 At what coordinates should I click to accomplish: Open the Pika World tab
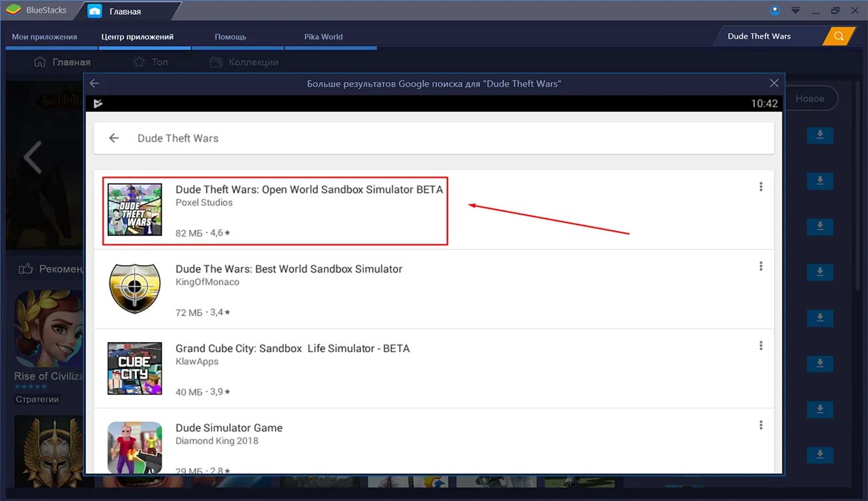point(323,37)
